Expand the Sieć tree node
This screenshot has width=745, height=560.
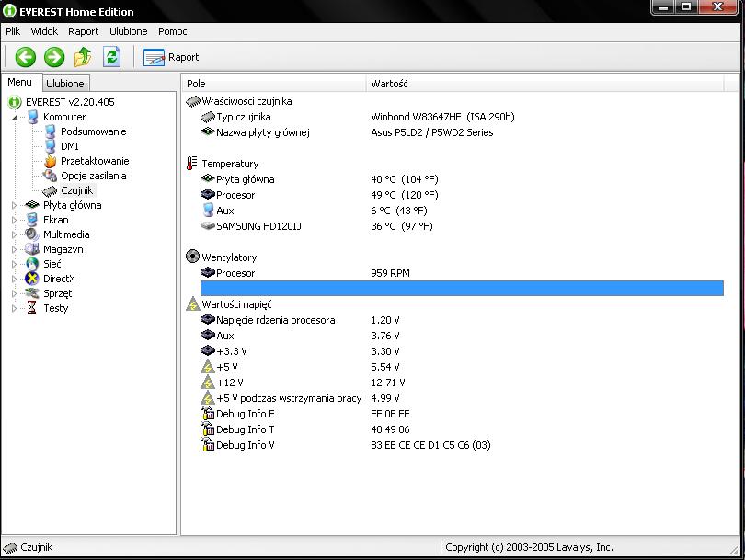[14, 264]
